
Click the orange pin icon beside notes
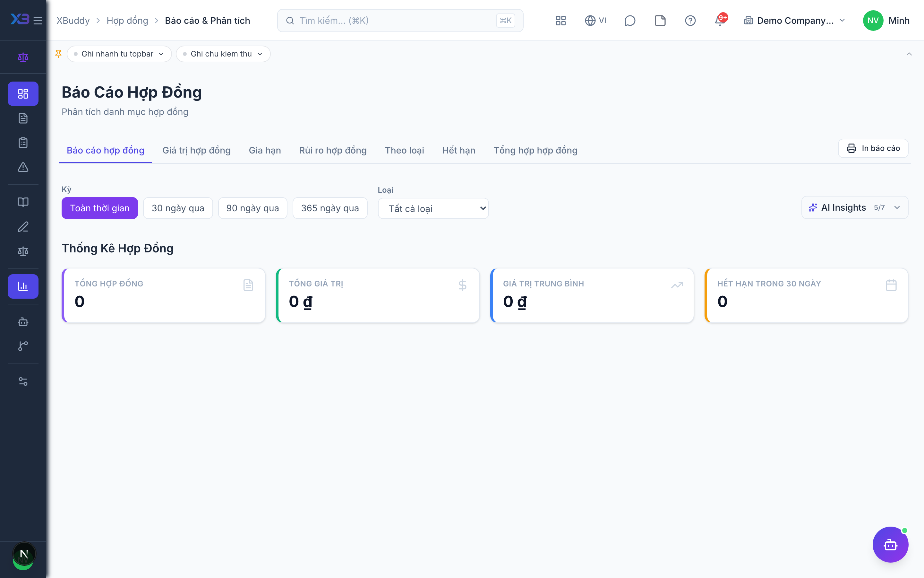click(58, 54)
